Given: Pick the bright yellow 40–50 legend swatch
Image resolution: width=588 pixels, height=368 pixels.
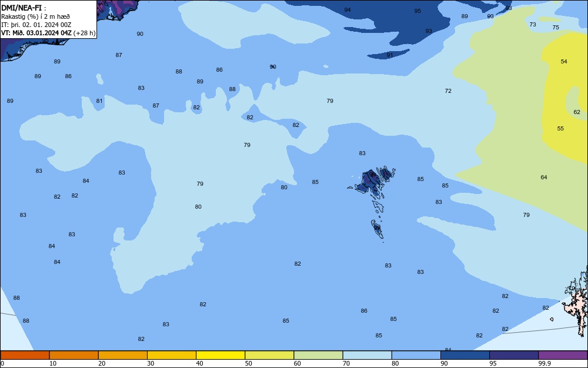Looking at the screenshot, I should coord(220,355).
